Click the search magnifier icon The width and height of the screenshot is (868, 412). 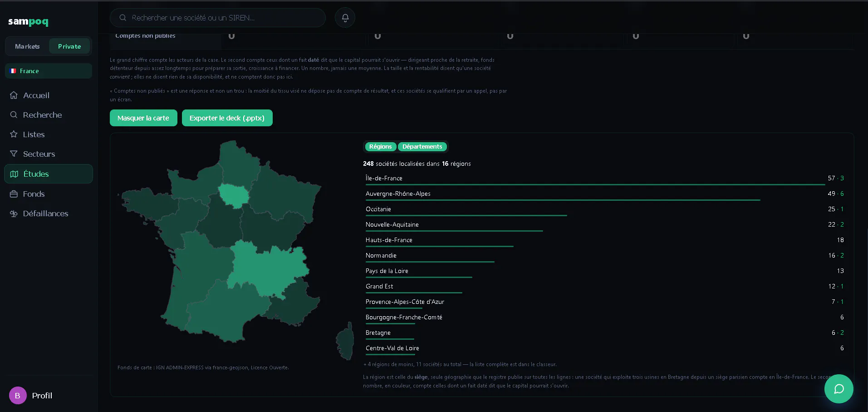pyautogui.click(x=123, y=18)
